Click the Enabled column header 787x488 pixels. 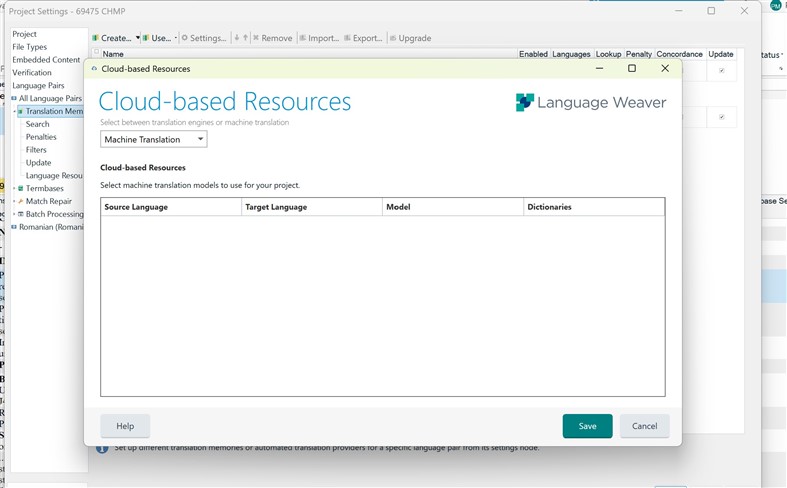(533, 54)
